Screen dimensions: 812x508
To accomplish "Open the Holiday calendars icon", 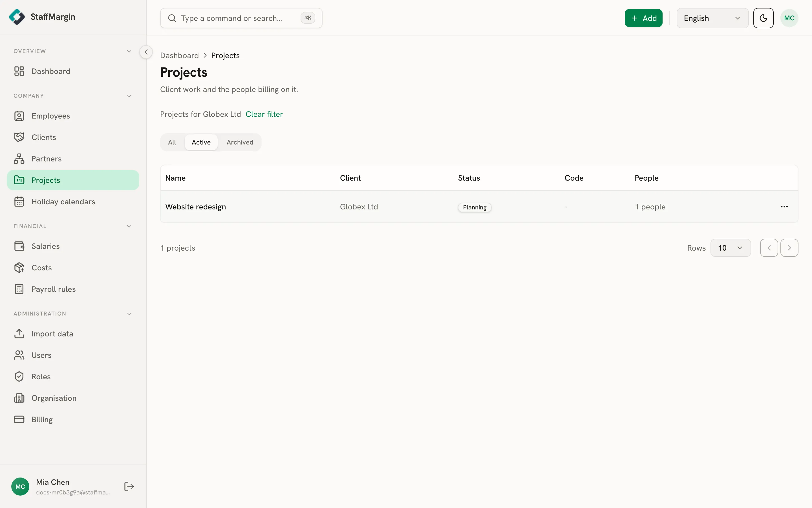I will pos(19,202).
